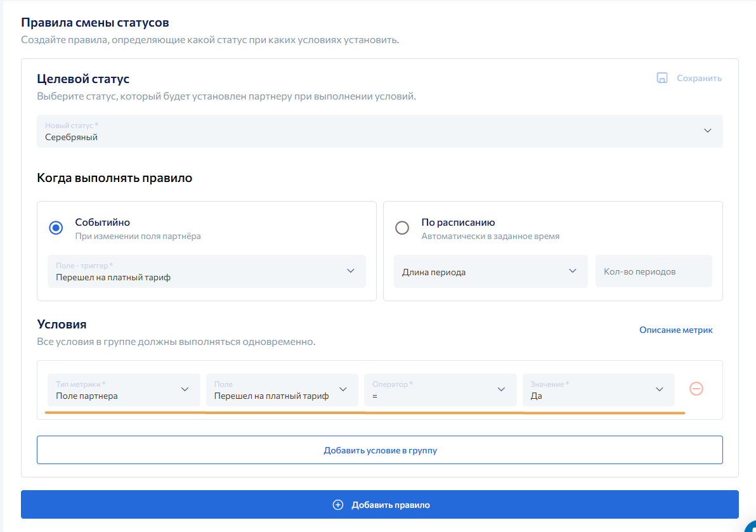Open the Длина периода dropdown

[x=490, y=271]
